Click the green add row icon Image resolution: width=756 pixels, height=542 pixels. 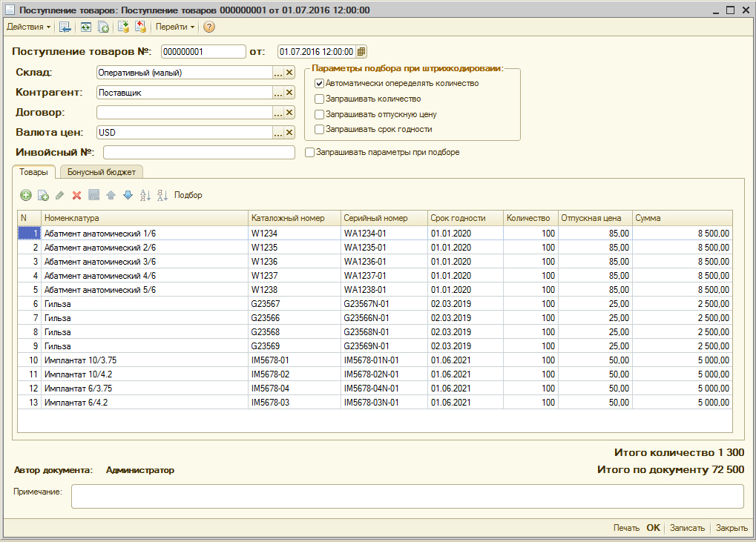point(26,195)
